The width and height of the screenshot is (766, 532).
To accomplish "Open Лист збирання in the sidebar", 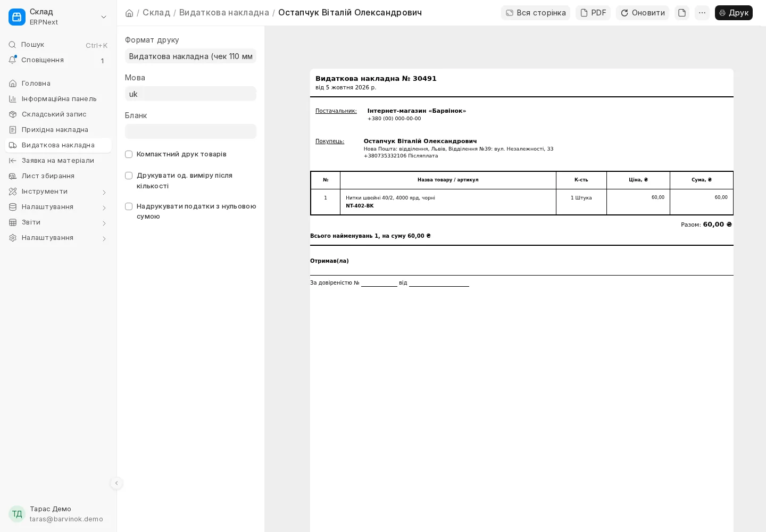I will pyautogui.click(x=59, y=176).
